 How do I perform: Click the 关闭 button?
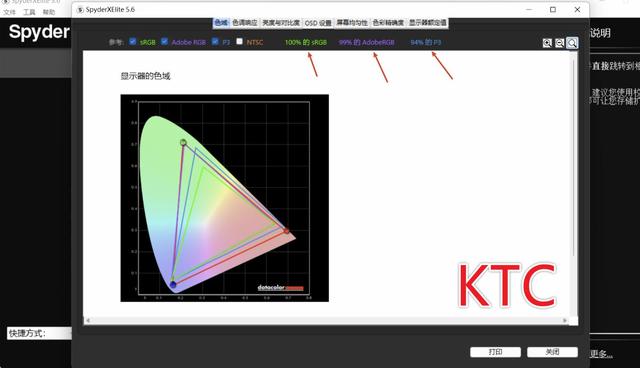(552, 352)
